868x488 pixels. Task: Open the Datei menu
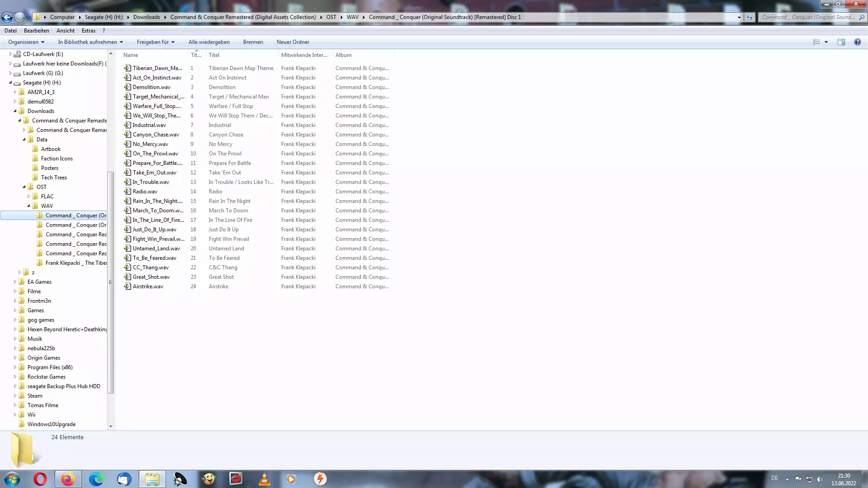pyautogui.click(x=10, y=31)
